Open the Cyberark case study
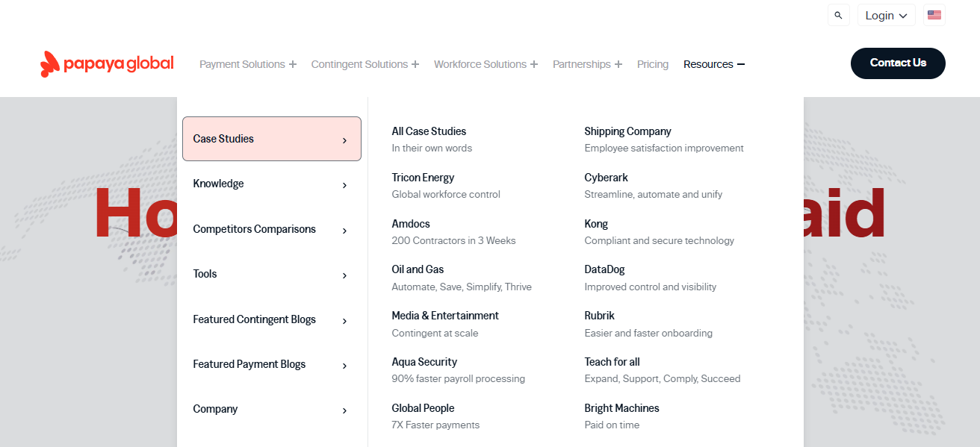The height and width of the screenshot is (447, 980). click(x=606, y=178)
